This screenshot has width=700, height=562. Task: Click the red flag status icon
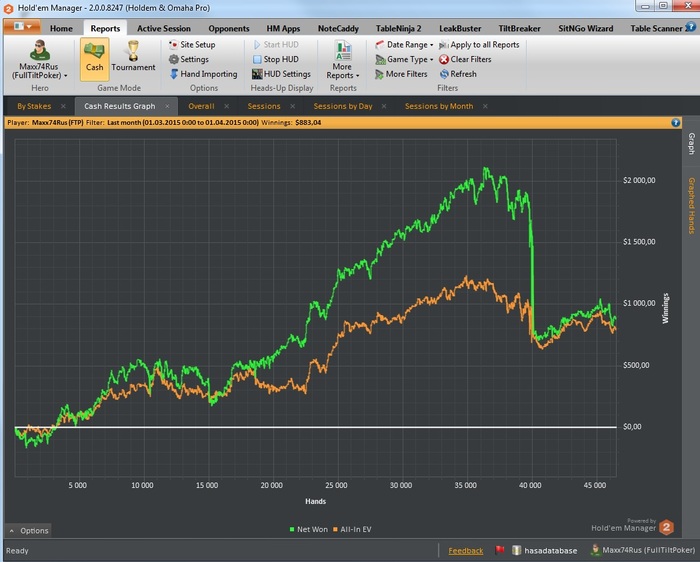click(500, 550)
